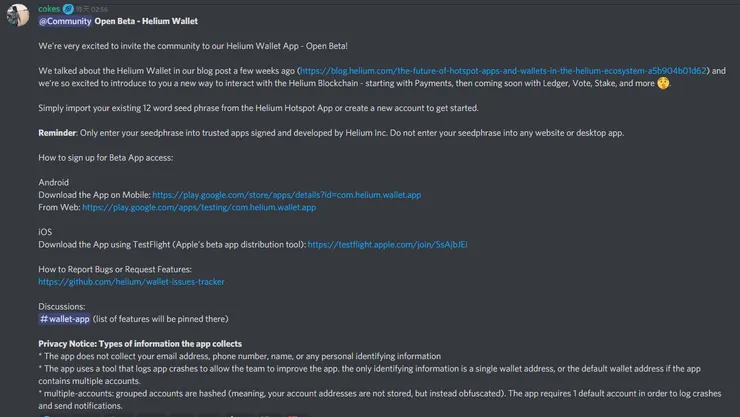Click the 'How to Report Bugs' line
The width and height of the screenshot is (740, 417).
click(x=115, y=269)
